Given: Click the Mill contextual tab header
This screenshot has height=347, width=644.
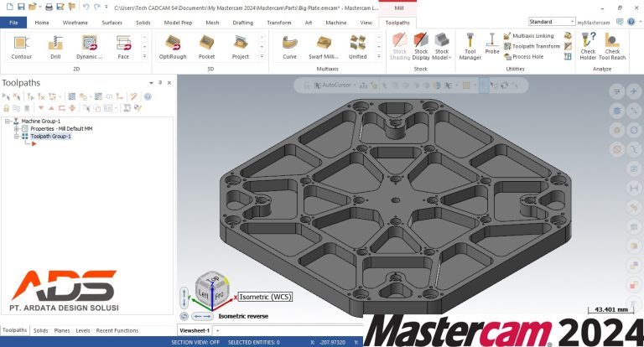Looking at the screenshot, I should [398, 8].
